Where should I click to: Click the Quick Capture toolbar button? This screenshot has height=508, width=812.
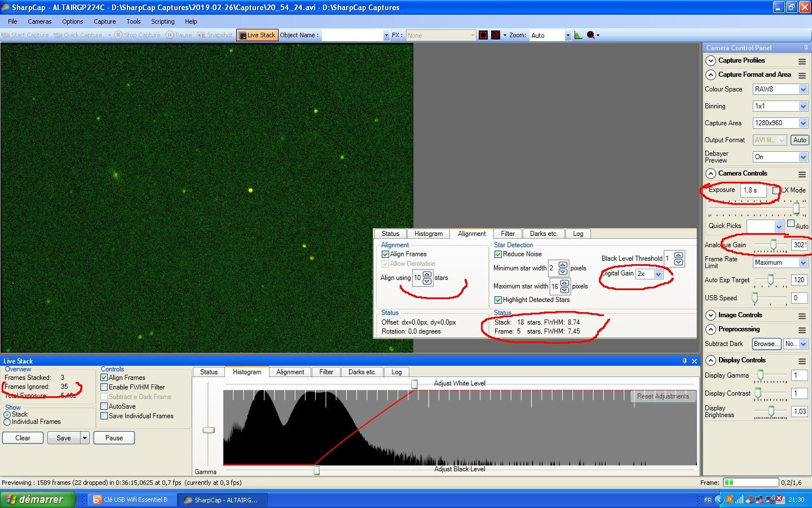78,35
